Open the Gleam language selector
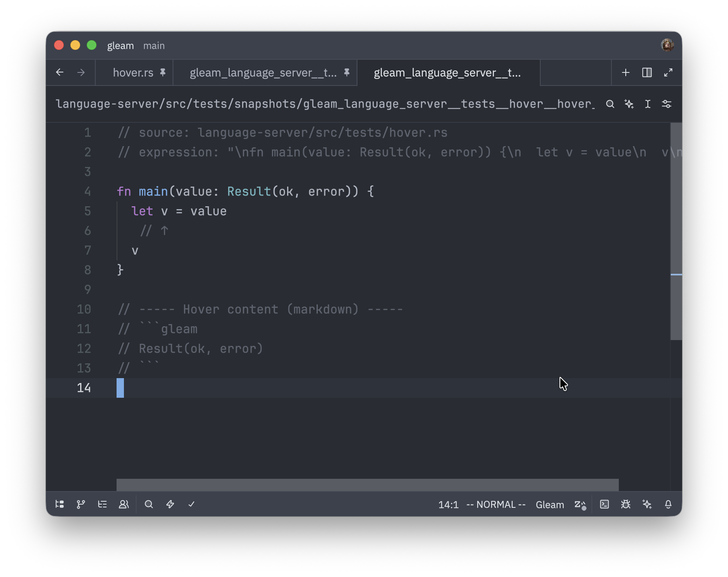The width and height of the screenshot is (728, 577). (550, 505)
